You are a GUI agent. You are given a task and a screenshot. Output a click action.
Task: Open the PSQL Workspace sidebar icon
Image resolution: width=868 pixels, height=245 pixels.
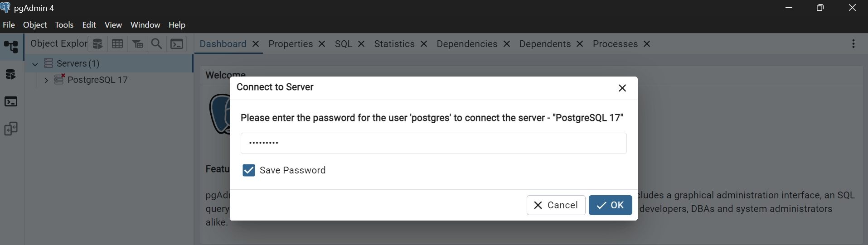(11, 101)
